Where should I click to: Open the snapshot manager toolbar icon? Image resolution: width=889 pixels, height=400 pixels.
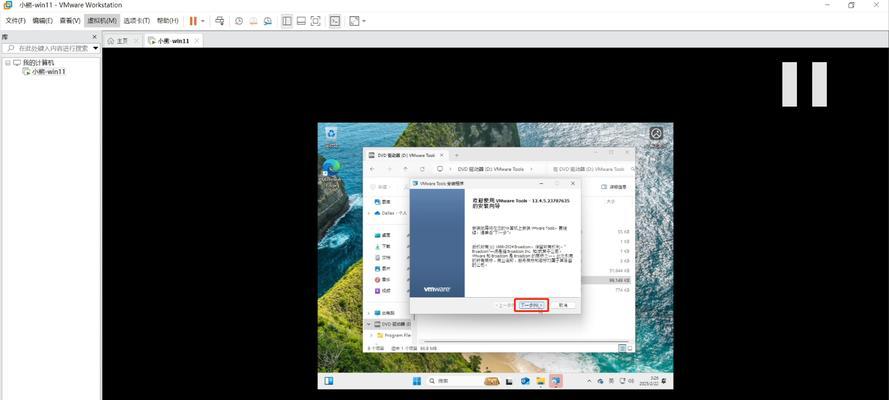pos(267,21)
